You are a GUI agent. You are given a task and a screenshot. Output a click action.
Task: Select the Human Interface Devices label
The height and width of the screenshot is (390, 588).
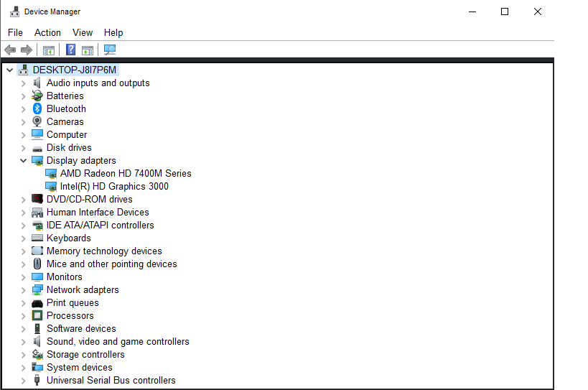(x=98, y=213)
